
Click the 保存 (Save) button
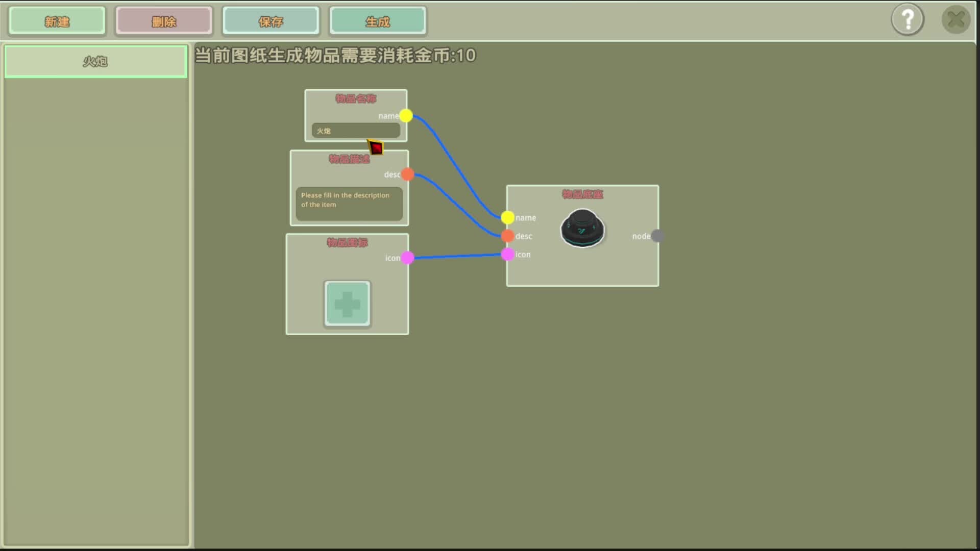271,21
